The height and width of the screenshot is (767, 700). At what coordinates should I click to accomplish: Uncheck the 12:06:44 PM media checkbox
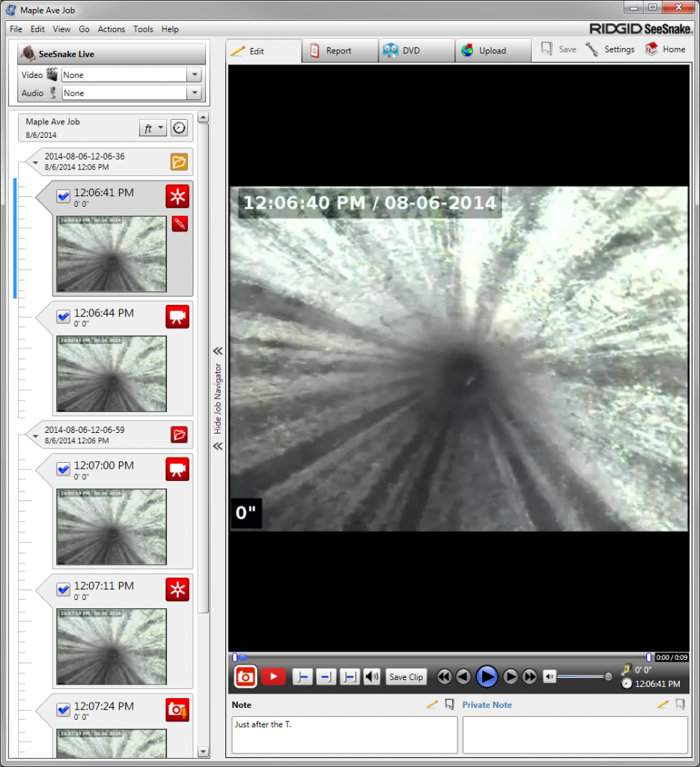(x=63, y=317)
